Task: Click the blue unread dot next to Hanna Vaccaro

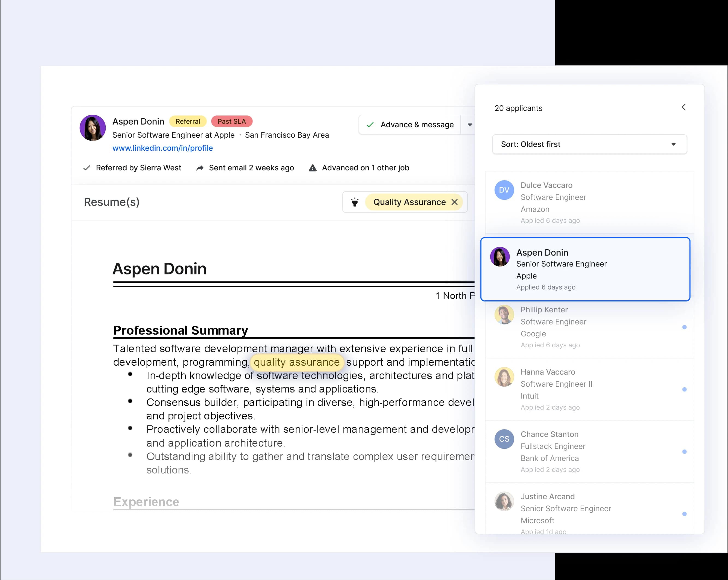Action: point(685,389)
